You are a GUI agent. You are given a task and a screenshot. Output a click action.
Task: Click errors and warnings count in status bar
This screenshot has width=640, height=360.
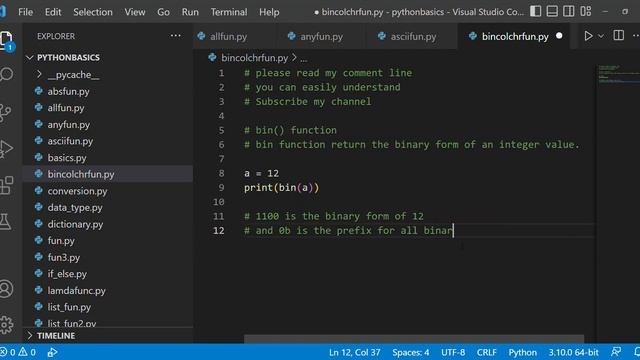coord(18,352)
